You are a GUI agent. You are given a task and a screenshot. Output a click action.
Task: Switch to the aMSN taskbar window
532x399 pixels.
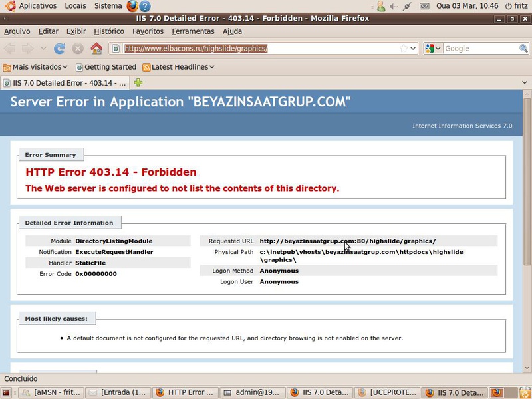(51, 392)
